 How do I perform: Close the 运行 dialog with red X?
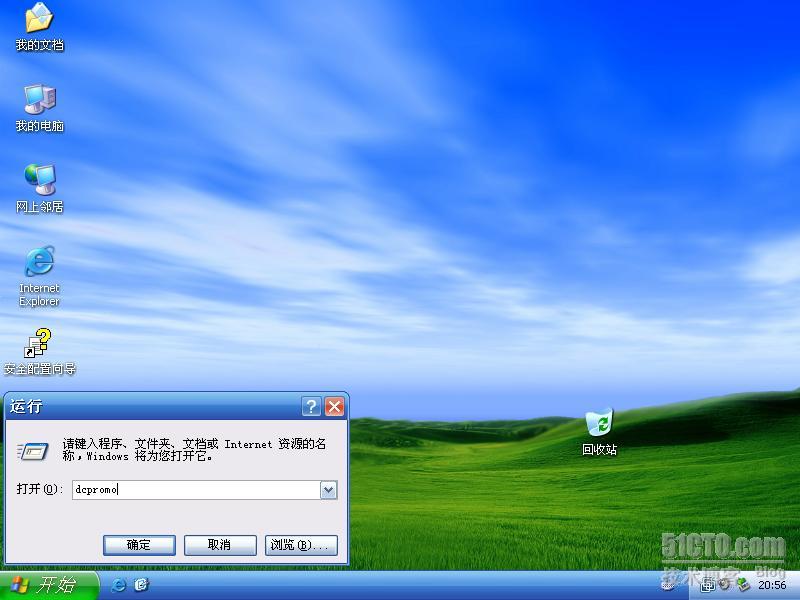coord(335,407)
